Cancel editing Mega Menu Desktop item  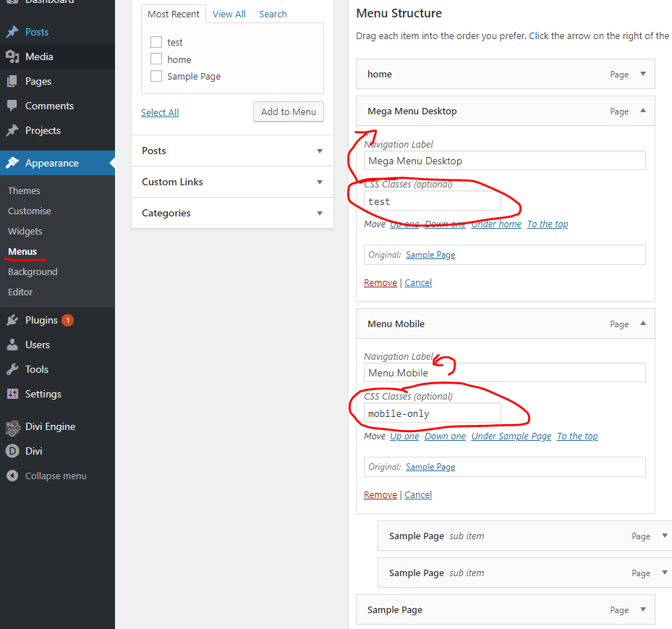point(418,282)
